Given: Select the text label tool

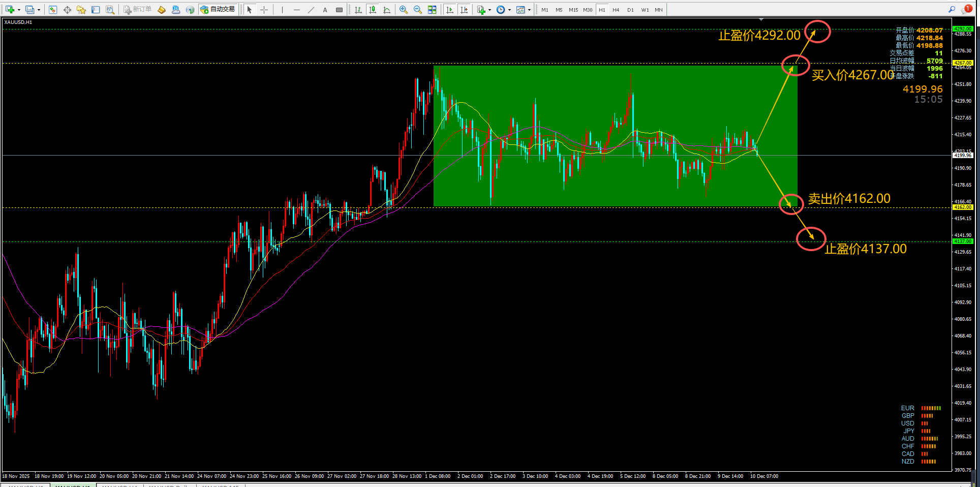Looking at the screenshot, I should [325, 10].
